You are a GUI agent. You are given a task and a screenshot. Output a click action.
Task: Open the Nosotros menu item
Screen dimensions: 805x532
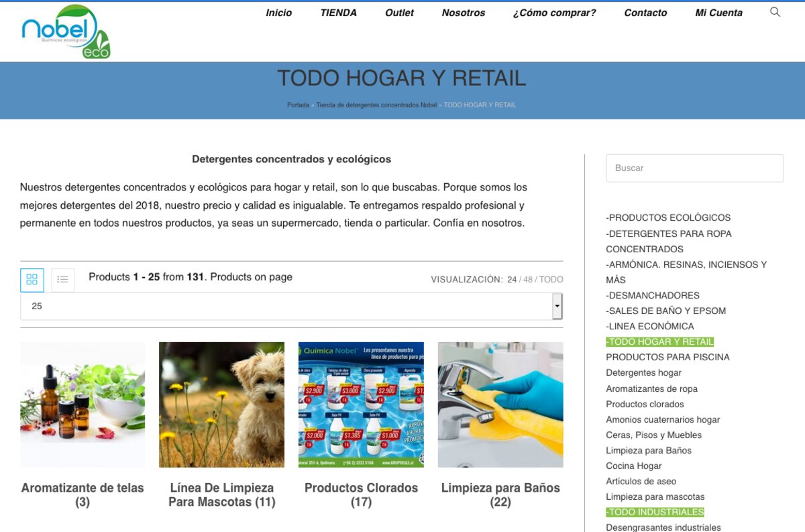point(464,13)
